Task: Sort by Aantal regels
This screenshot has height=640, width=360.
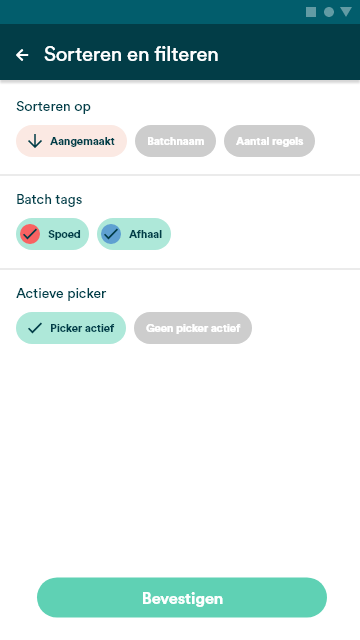Action: (x=269, y=141)
